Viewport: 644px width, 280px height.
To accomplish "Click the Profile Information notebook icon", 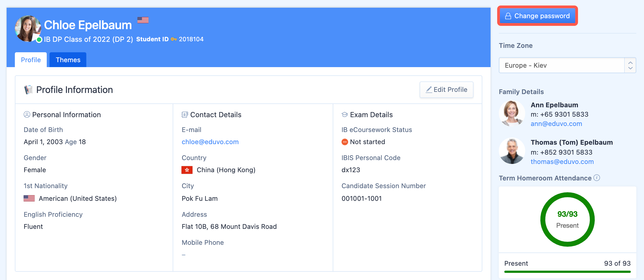I will pyautogui.click(x=28, y=90).
